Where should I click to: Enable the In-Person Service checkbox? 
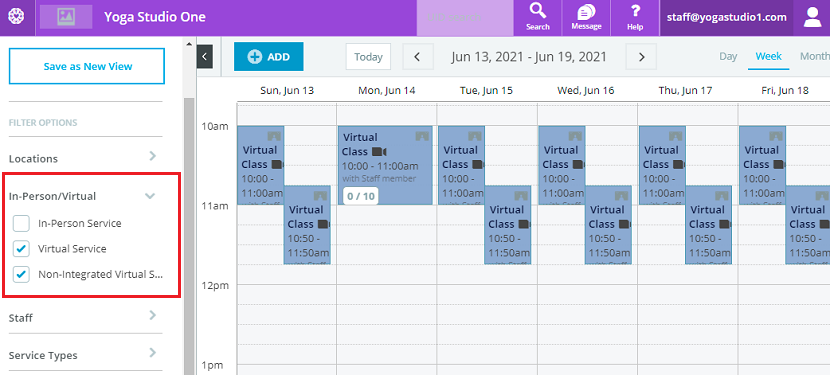(21, 224)
